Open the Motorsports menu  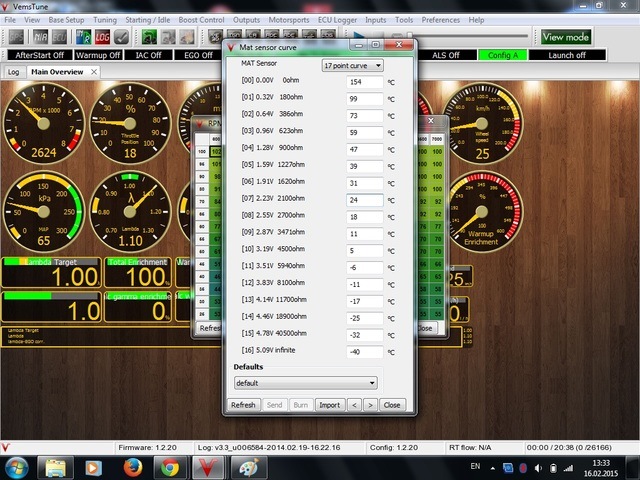pyautogui.click(x=289, y=20)
